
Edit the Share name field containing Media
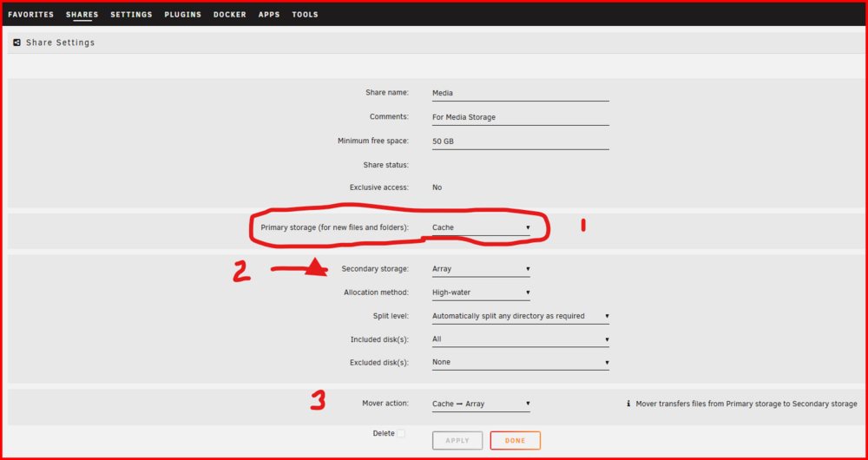coord(520,93)
